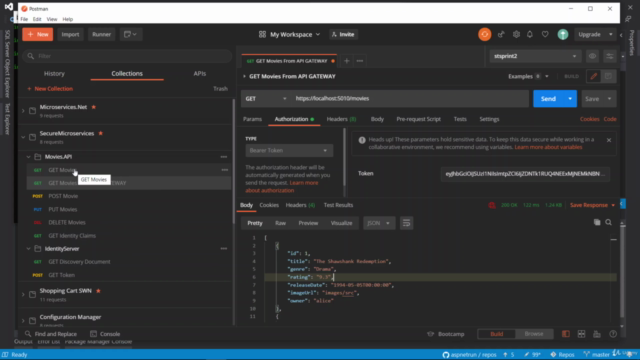The image size is (640, 360).
Task: Open the Send button dropdown arrow
Action: [570, 99]
